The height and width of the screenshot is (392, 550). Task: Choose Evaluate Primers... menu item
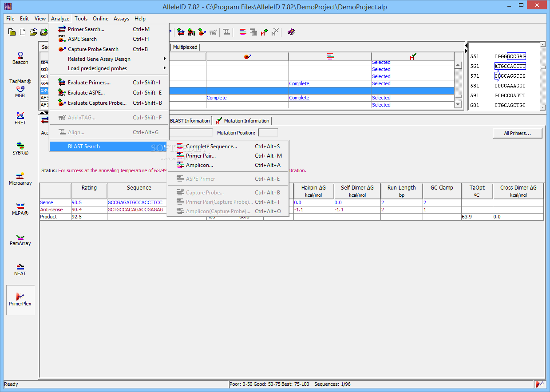point(109,83)
